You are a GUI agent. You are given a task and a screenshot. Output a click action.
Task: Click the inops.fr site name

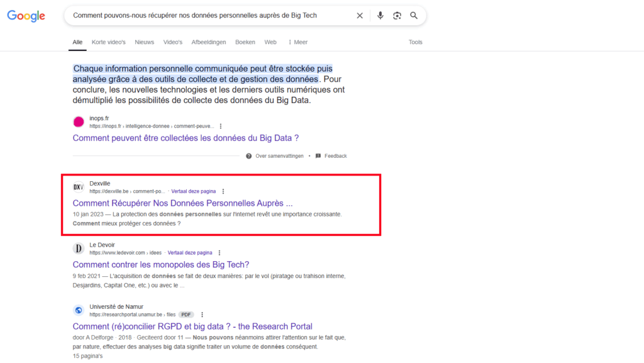[99, 118]
